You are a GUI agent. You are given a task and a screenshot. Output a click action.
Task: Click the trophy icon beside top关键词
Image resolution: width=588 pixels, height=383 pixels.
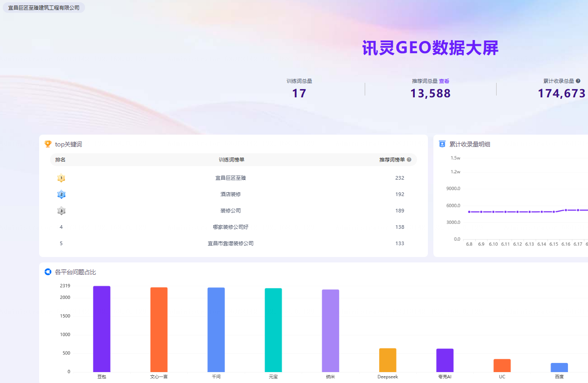(x=48, y=144)
